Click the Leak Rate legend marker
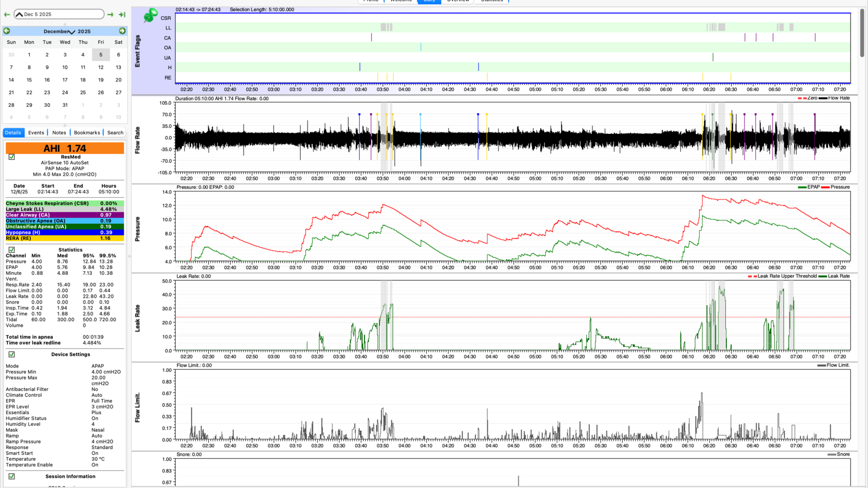868x488 pixels. pyautogui.click(x=822, y=277)
